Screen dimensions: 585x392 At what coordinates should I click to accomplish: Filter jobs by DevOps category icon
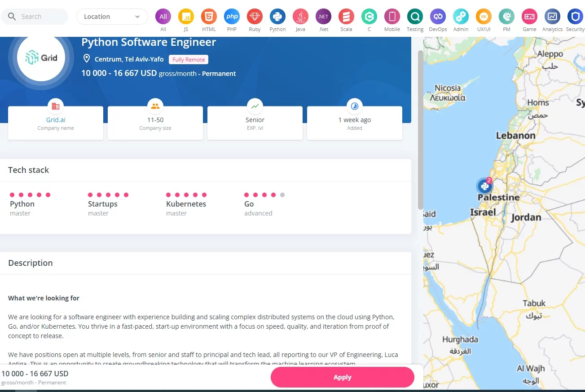tap(438, 17)
